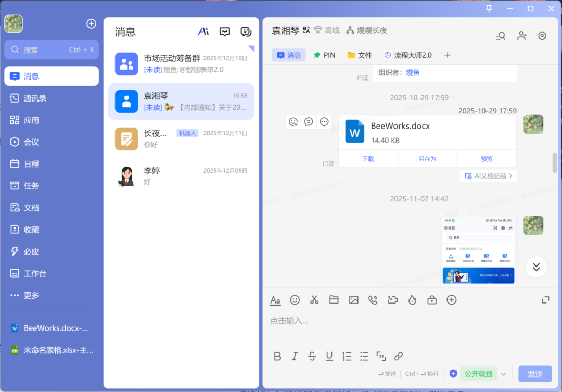Open the image attachment icon in the toolbar
The width and height of the screenshot is (562, 392).
[354, 300]
